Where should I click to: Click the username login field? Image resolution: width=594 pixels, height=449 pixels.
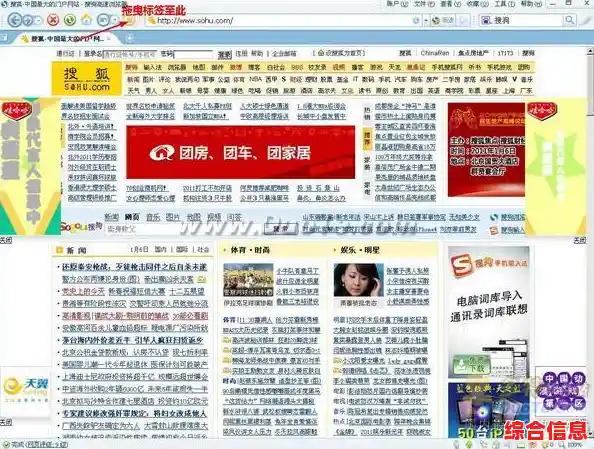tap(130, 54)
